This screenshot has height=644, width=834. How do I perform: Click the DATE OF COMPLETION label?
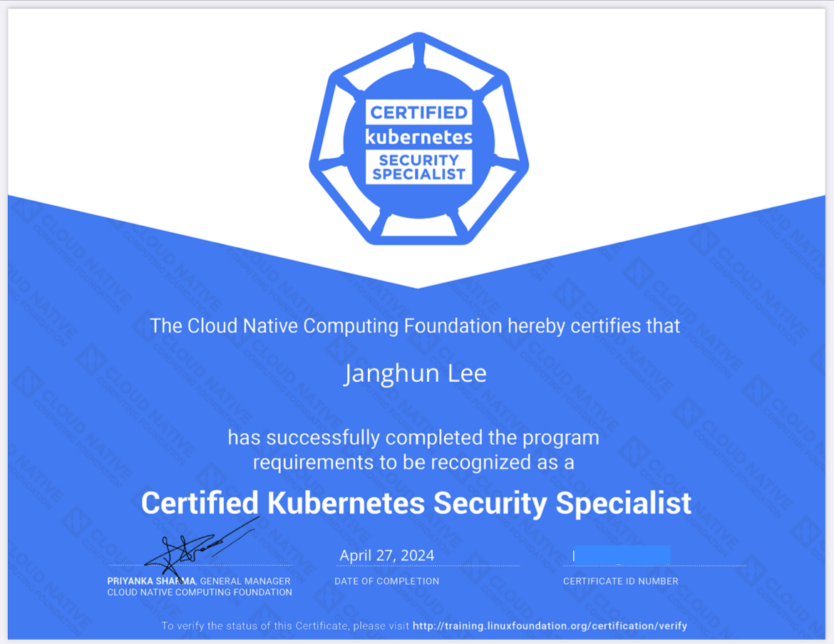coord(386,581)
